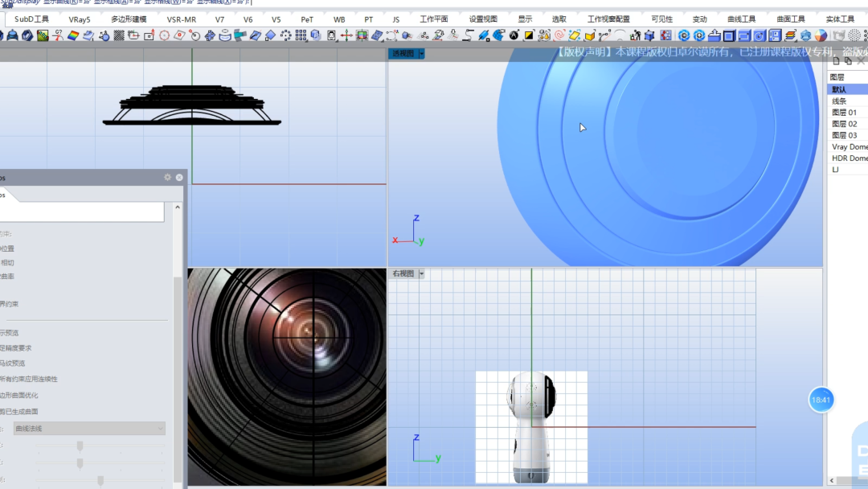Open the 多边形建模 toolbar tab
868x489 pixels.
(x=129, y=19)
